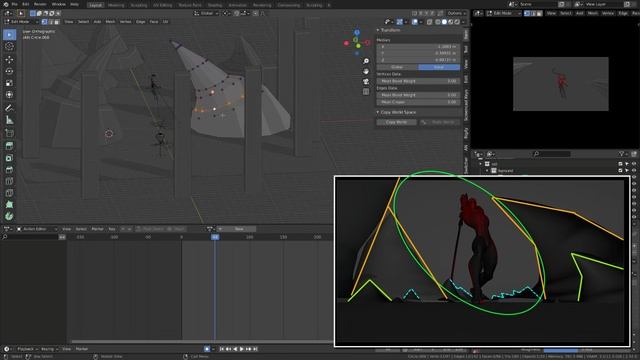The image size is (640, 360).
Task: Select the Bevel tool
Action: point(9,169)
